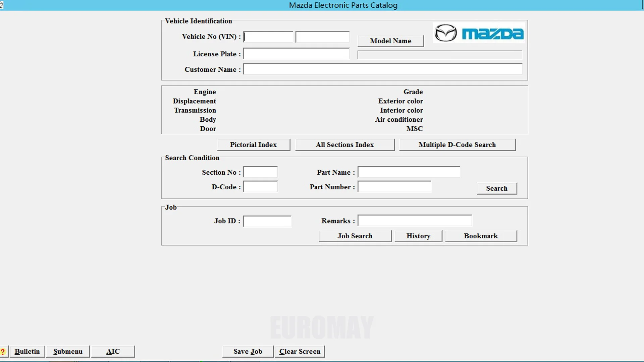
Task: Open the Pictorial Index
Action: click(x=254, y=145)
